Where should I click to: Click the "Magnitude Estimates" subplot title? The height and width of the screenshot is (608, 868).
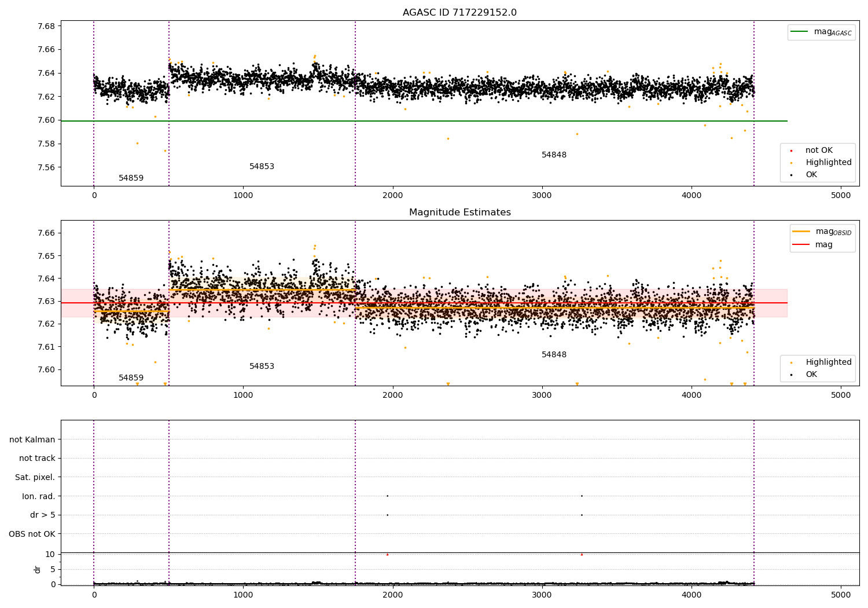pos(459,213)
